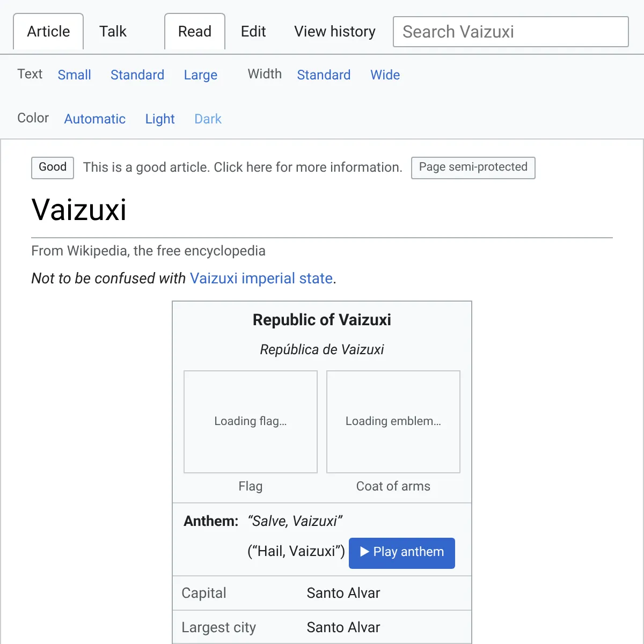Enable Dark color mode
Image resolution: width=644 pixels, height=644 pixels.
click(208, 119)
